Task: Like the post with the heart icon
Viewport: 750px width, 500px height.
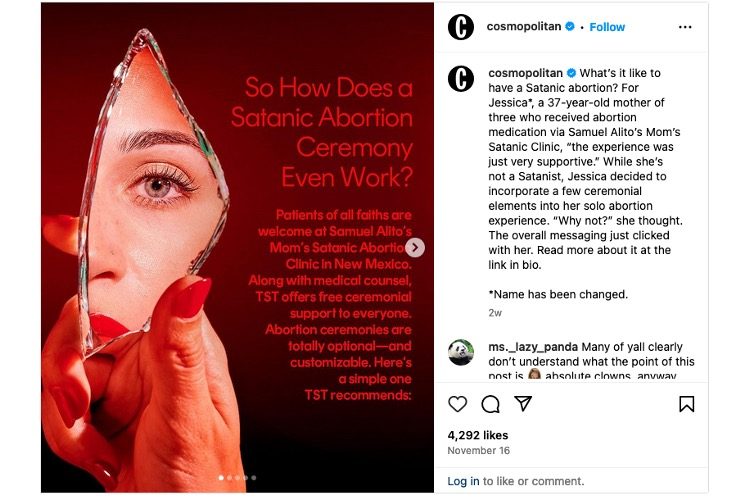Action: [x=457, y=404]
